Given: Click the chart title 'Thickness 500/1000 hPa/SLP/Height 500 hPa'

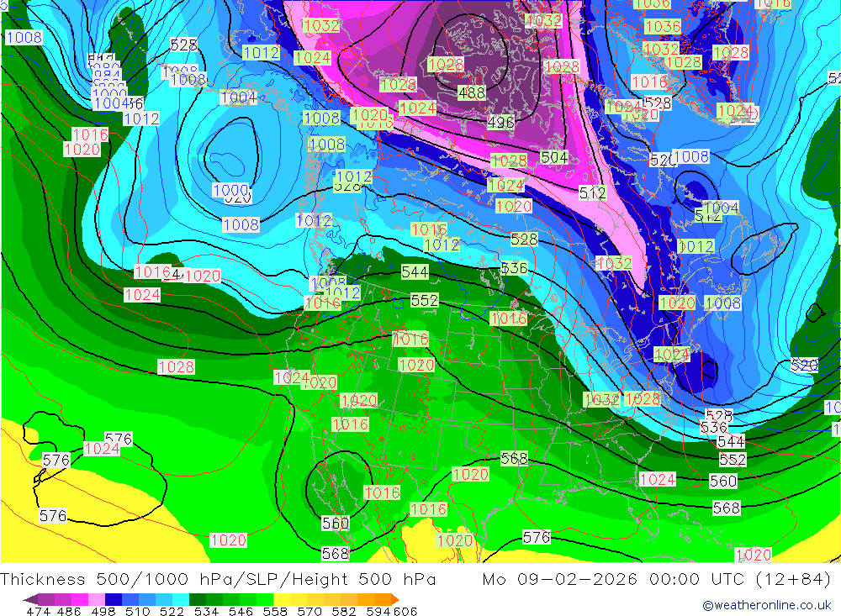Looking at the screenshot, I should click(x=218, y=580).
